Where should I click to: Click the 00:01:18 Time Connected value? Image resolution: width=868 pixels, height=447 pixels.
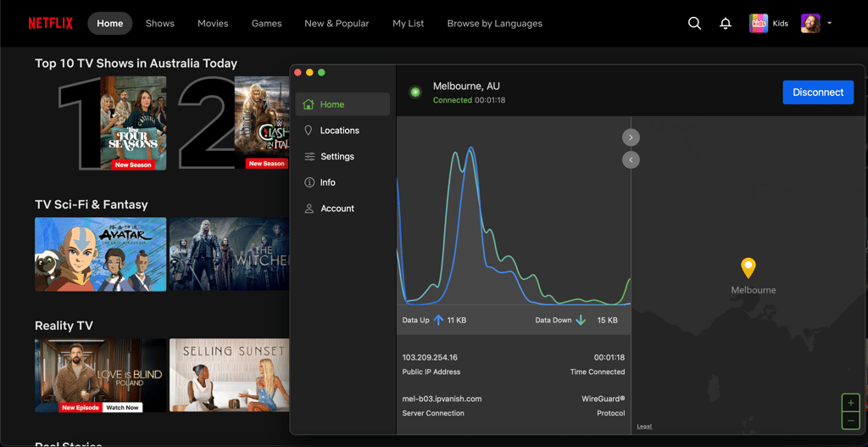tap(609, 357)
